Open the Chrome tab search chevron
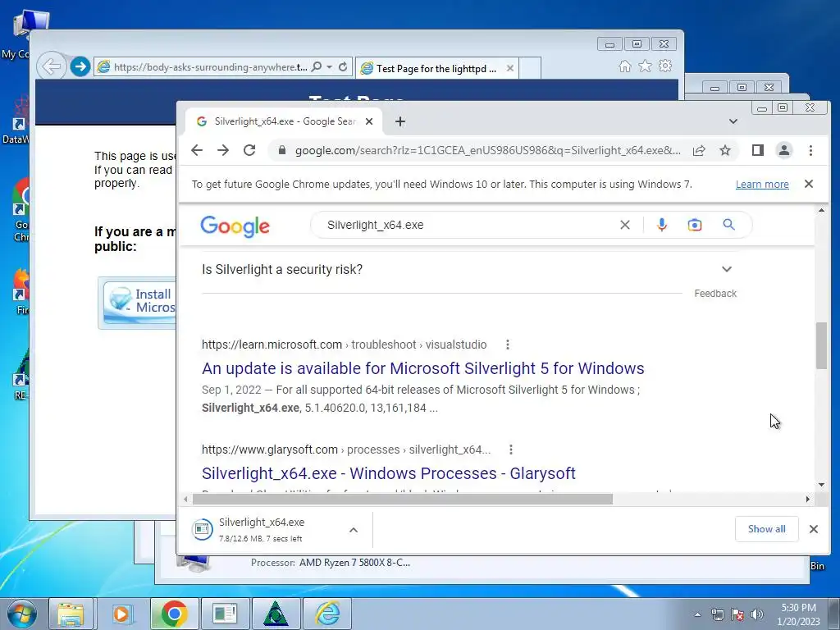840x630 pixels. [733, 121]
